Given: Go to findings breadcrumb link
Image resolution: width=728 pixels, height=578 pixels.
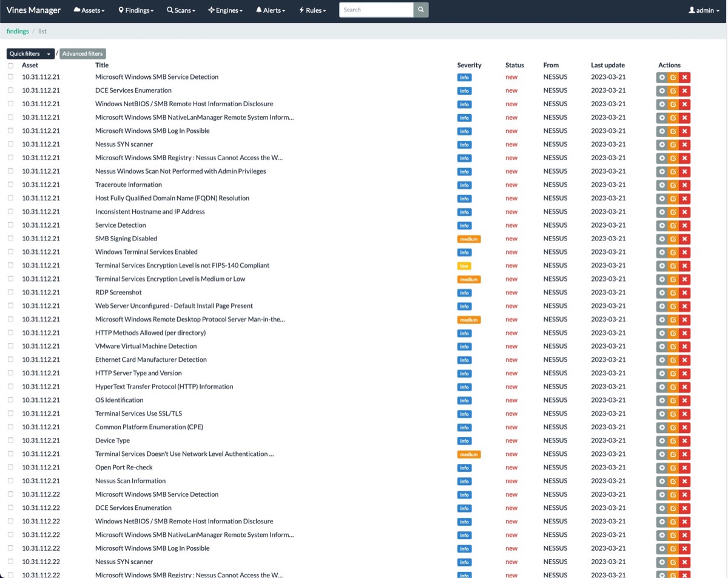Looking at the screenshot, I should coord(18,31).
